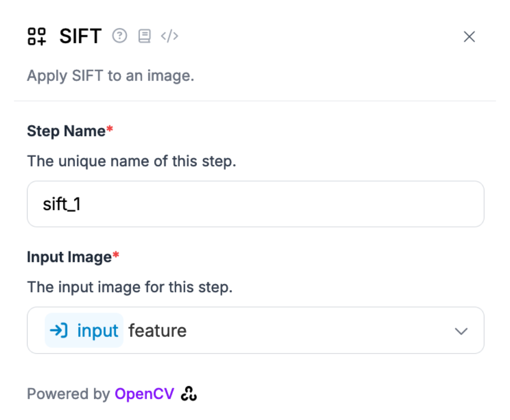Open the documentation book icon
510x420 pixels.
144,36
